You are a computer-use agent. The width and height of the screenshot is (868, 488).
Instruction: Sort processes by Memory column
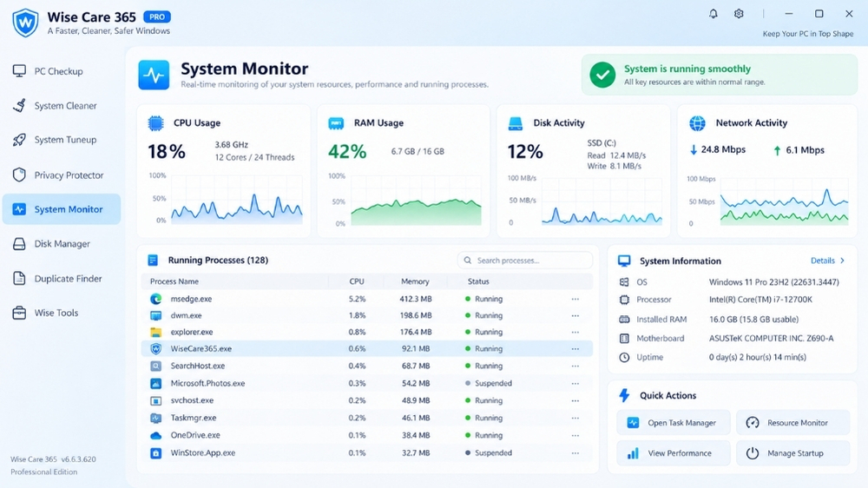pos(415,281)
